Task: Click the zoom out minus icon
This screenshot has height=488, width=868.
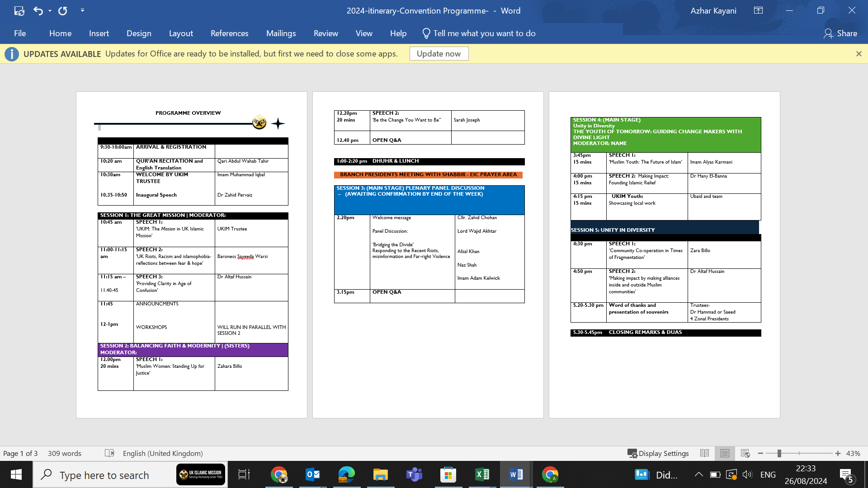Action: [x=760, y=453]
